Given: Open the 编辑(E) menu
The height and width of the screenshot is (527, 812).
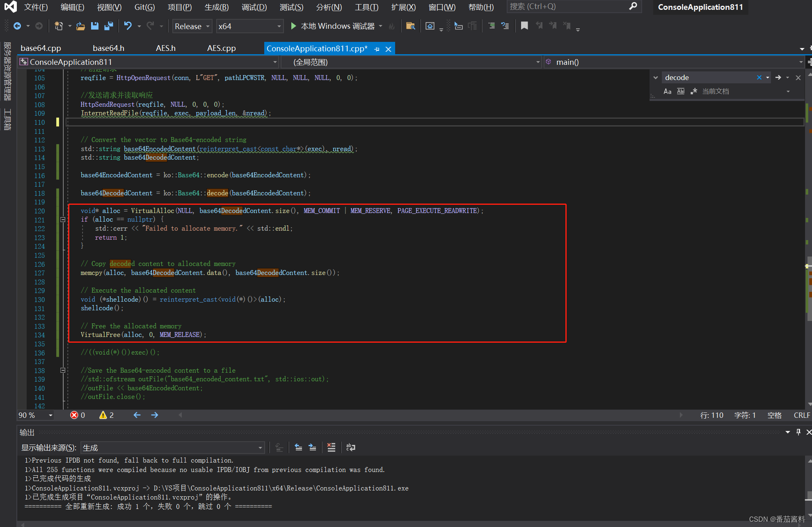Looking at the screenshot, I should pyautogui.click(x=72, y=7).
